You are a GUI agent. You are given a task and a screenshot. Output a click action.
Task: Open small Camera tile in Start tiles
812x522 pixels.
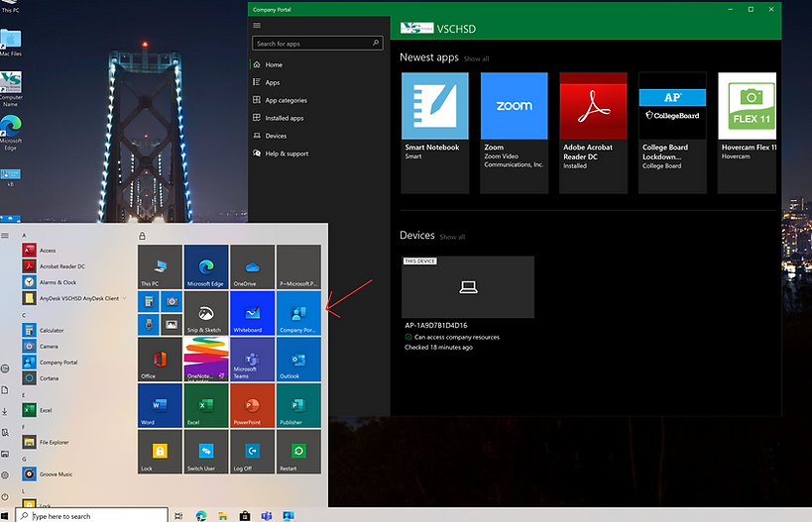172,302
